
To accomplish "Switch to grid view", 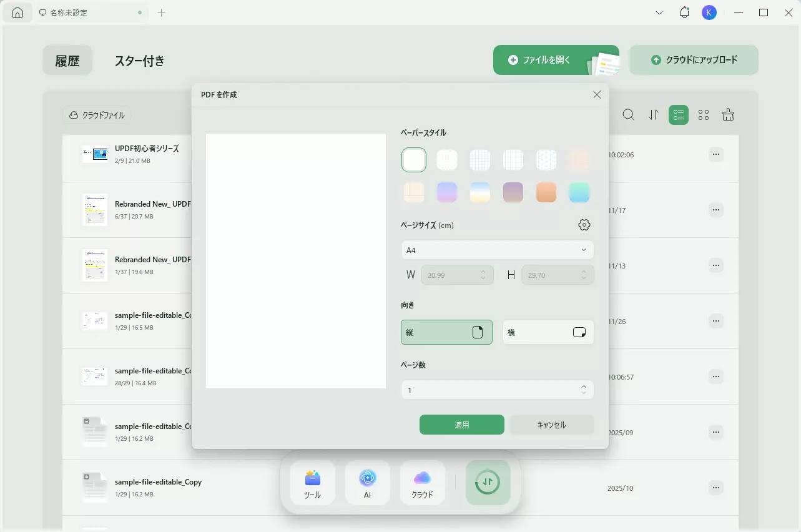I will [x=704, y=115].
